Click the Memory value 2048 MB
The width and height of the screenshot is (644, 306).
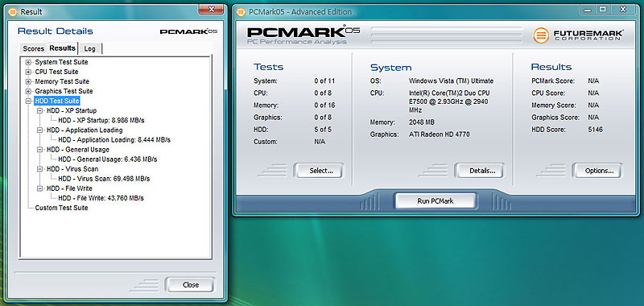coord(421,122)
